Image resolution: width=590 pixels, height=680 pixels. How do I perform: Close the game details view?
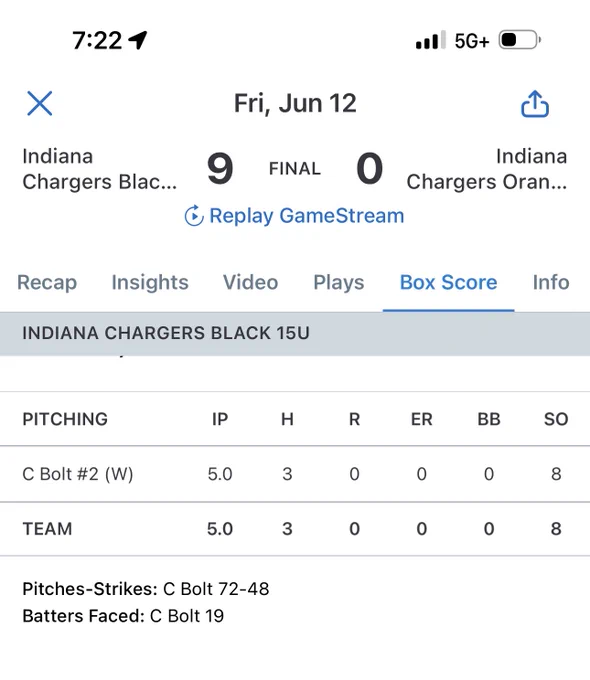39,103
